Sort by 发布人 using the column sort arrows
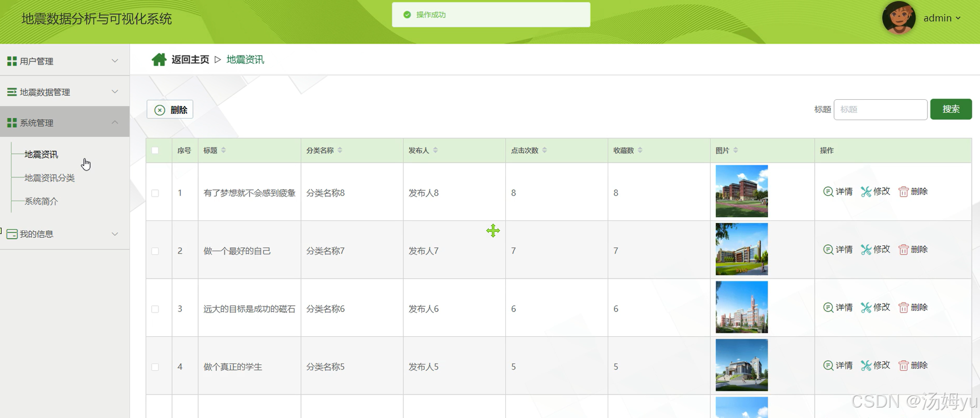The width and height of the screenshot is (980, 418). (436, 150)
